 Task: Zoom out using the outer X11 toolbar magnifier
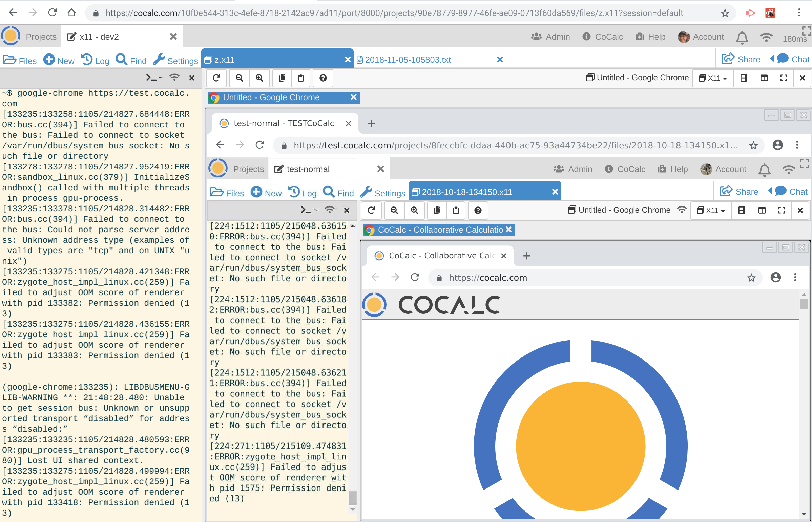239,78
